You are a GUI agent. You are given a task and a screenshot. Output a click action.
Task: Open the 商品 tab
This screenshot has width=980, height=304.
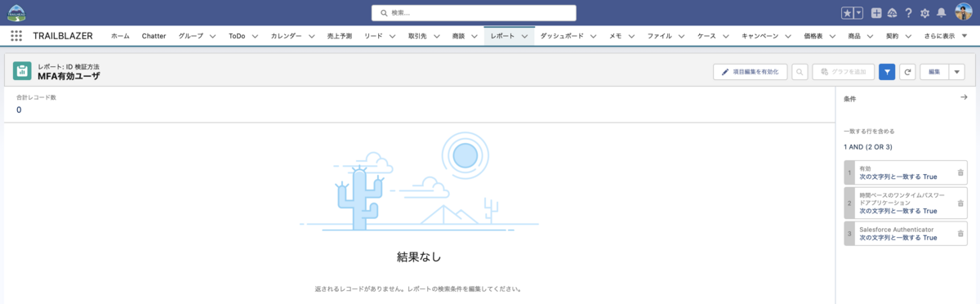(x=854, y=36)
